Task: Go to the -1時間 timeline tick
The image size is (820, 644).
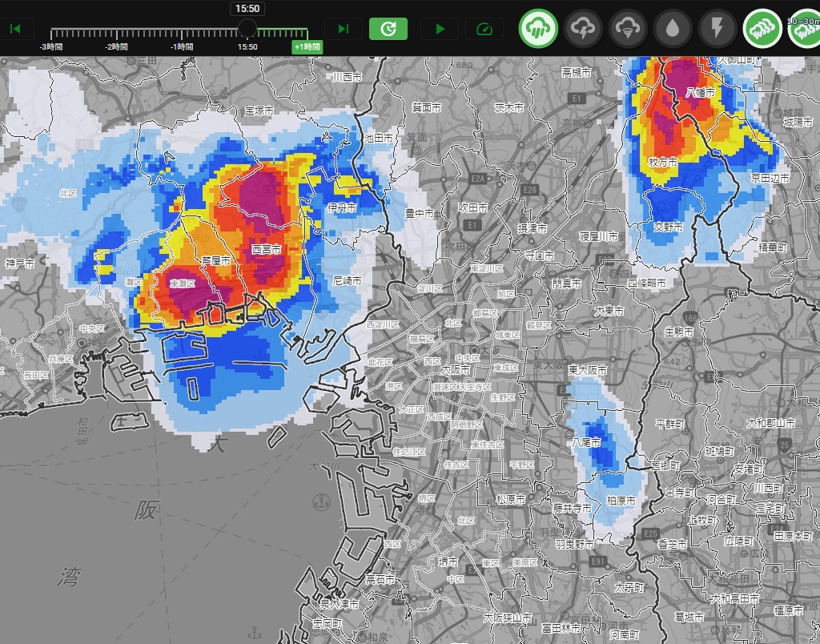Action: coord(182,33)
